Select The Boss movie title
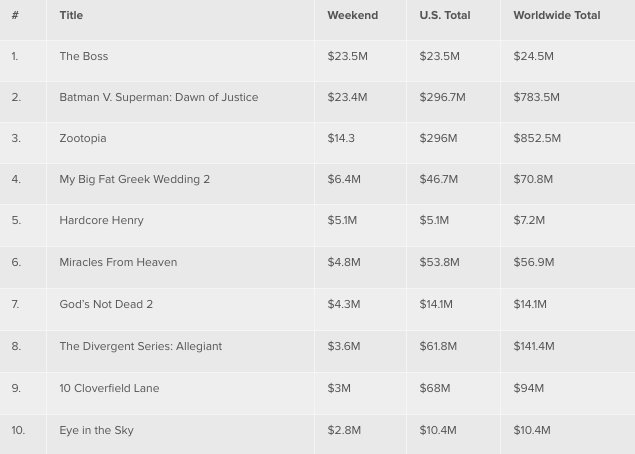Image resolution: width=635 pixels, height=454 pixels. 84,57
